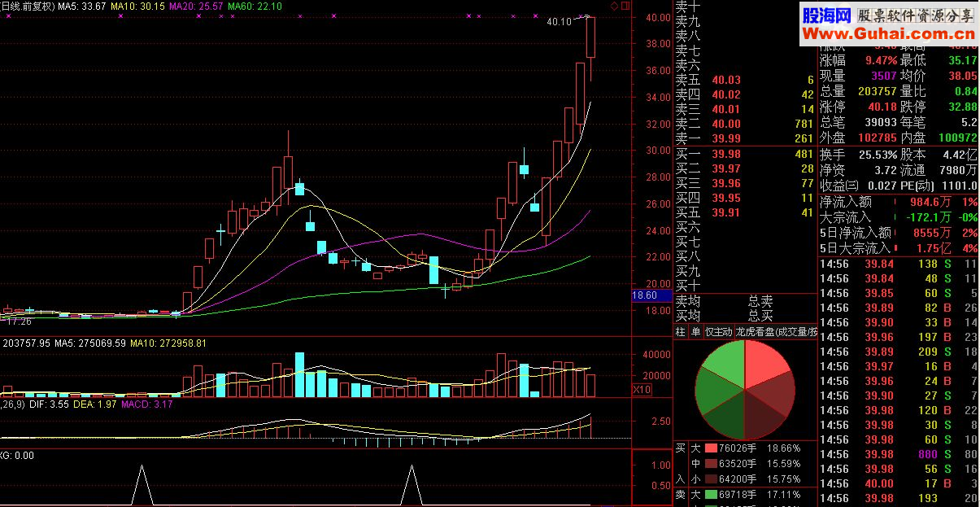Select the trade tick 39.96 with volume 197
980x507 pixels.
click(899, 337)
